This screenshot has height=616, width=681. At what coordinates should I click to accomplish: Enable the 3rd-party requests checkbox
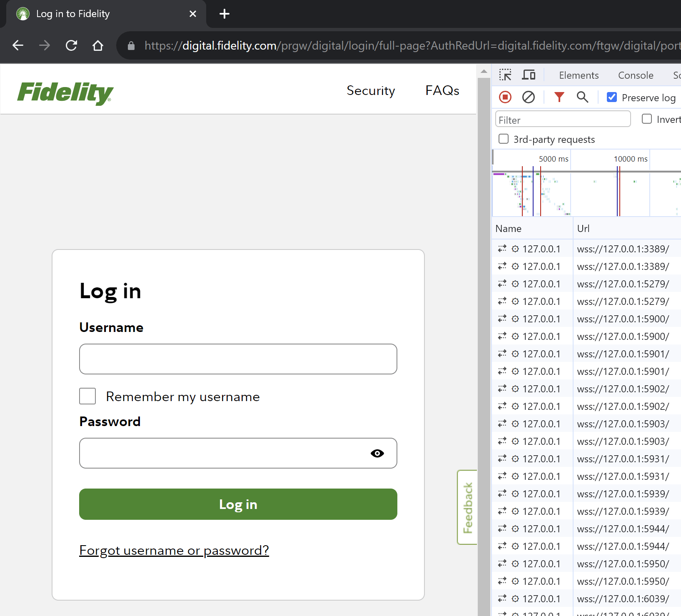click(x=504, y=139)
